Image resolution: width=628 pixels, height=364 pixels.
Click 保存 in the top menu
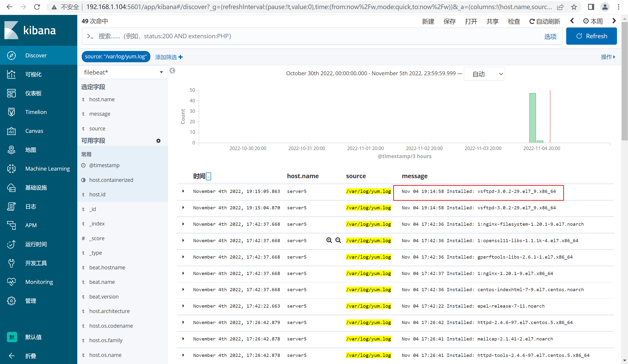point(450,21)
